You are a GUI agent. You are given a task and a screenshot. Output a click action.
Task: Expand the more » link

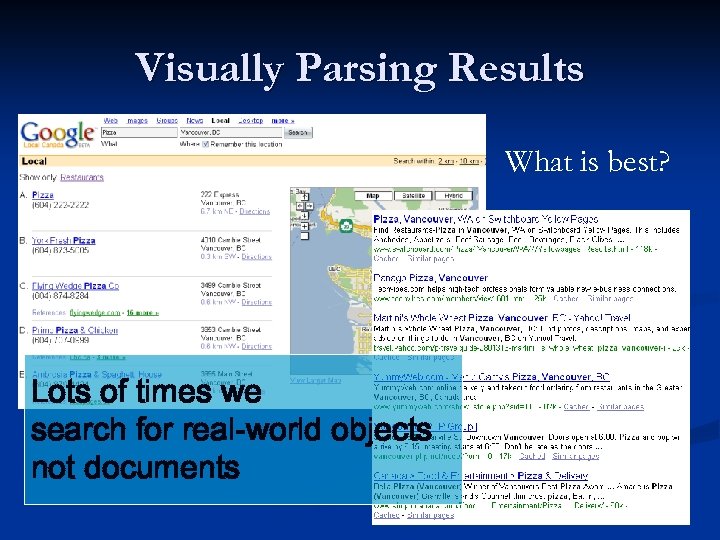283,121
